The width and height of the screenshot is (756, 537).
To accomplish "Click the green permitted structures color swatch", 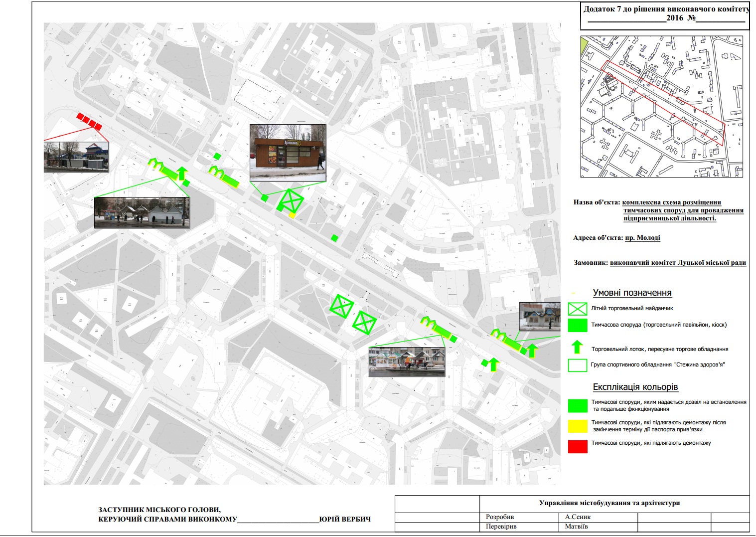I will tap(578, 405).
